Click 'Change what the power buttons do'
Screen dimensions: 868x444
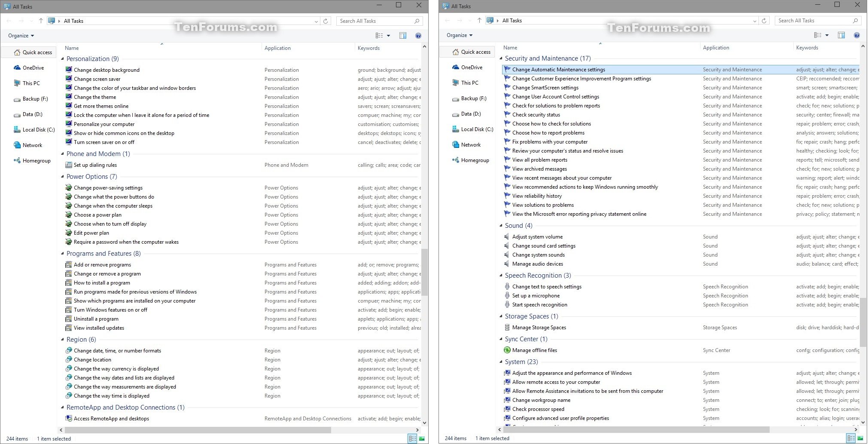pyautogui.click(x=114, y=197)
